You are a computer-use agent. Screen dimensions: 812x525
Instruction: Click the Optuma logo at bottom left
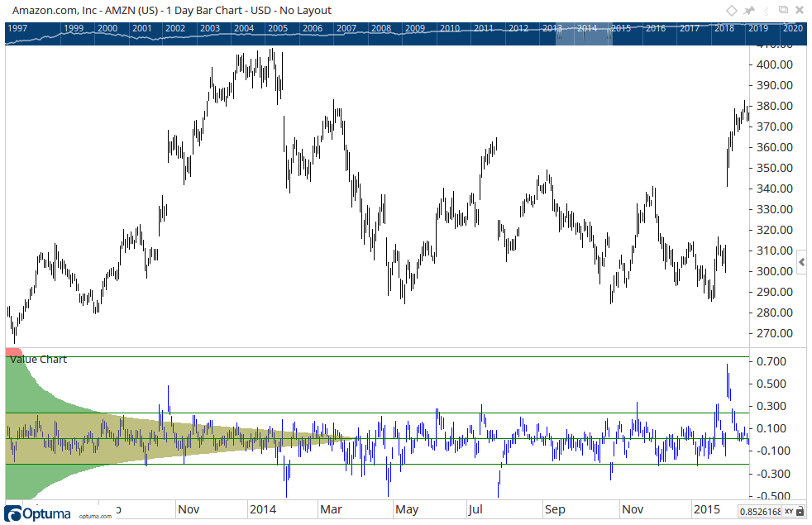36,513
